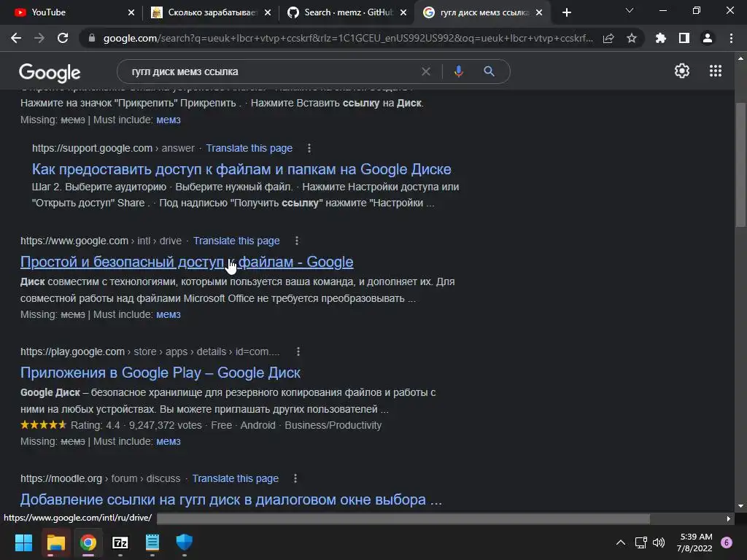Expand the tab search dropdown arrow
This screenshot has width=747, height=560.
point(630,10)
